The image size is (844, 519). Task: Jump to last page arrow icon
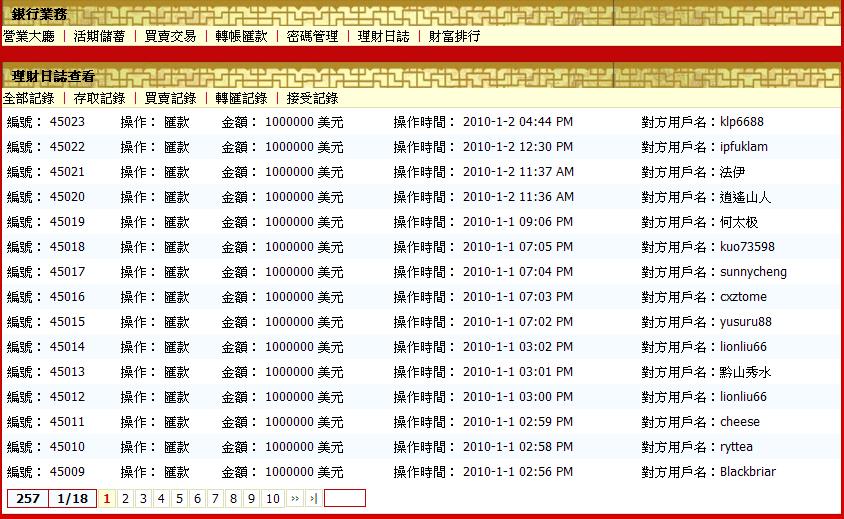coord(313,498)
